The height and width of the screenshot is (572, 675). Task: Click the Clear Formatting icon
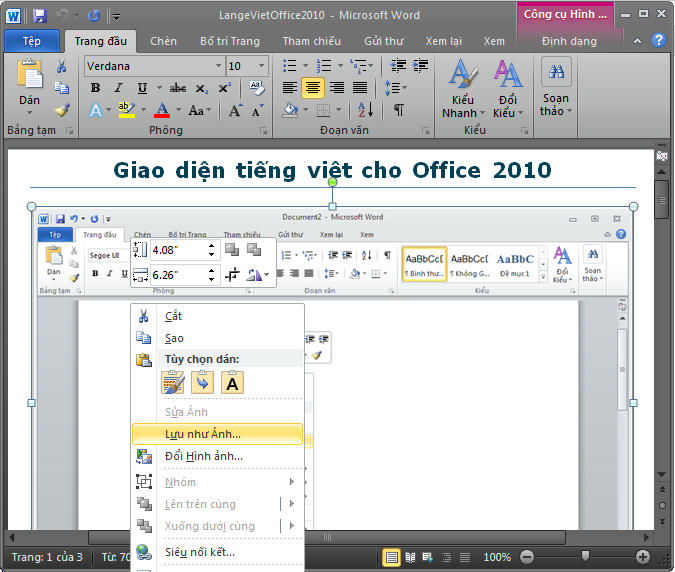pyautogui.click(x=257, y=88)
